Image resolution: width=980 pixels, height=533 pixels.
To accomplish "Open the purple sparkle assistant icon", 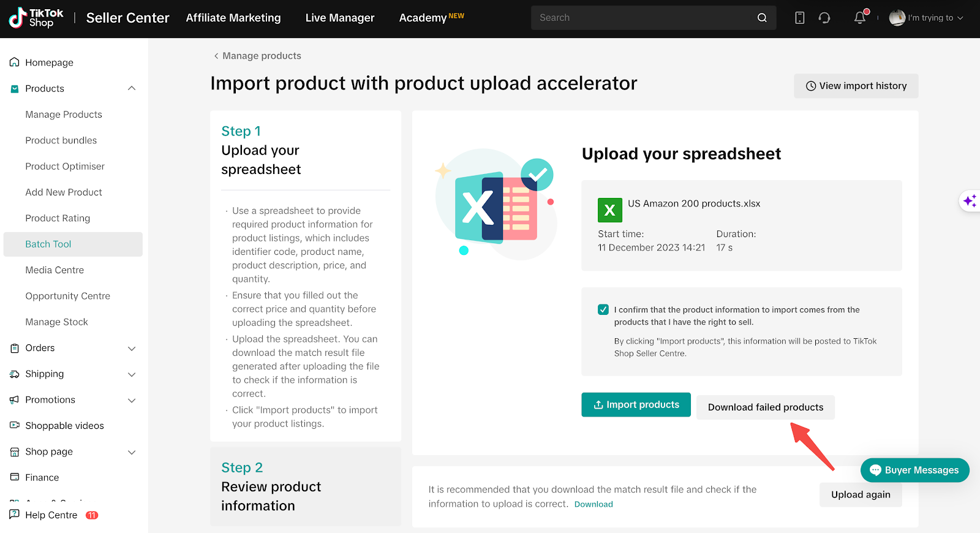I will coord(970,201).
